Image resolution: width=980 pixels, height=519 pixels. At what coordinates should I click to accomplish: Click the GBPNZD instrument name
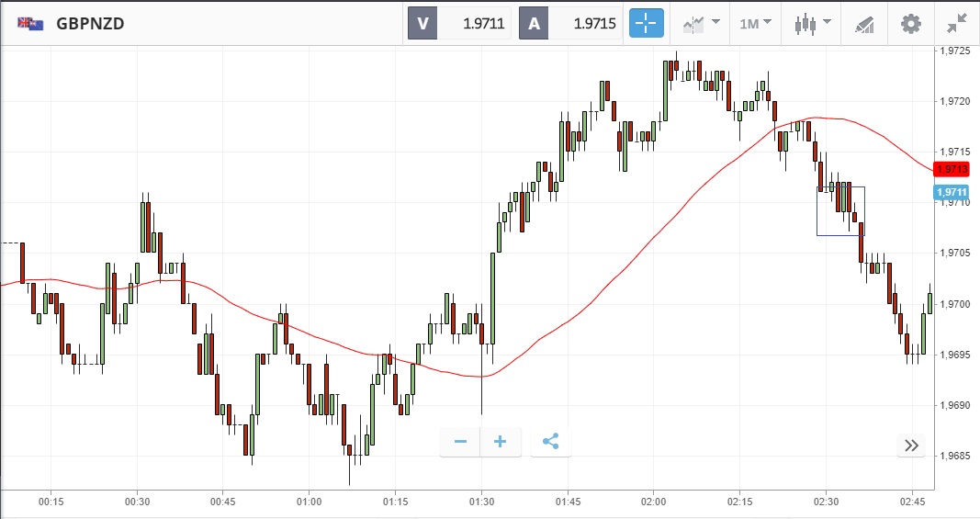click(90, 24)
